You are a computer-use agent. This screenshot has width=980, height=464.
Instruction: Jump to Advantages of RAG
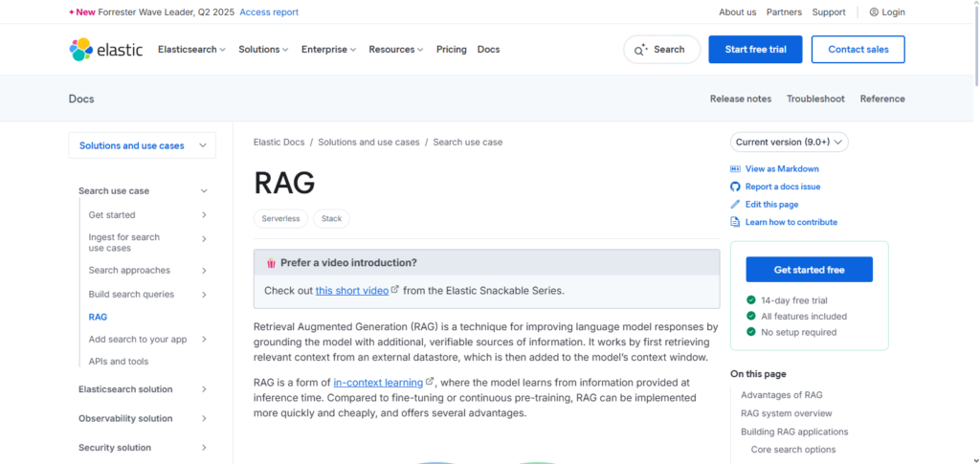tap(782, 395)
